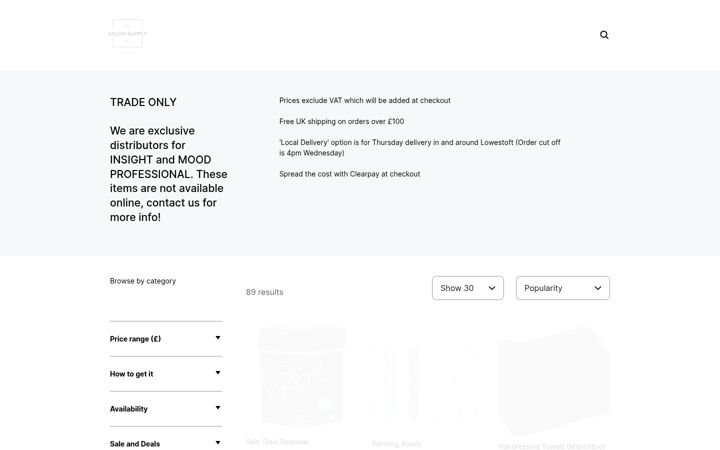Expand the Sale and Deals filter
The image size is (720, 450).
point(166,442)
